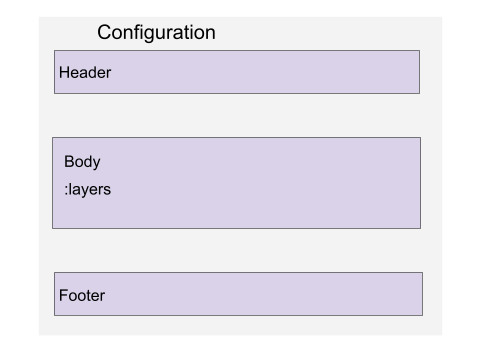Viewport: 480px width, 360px height.
Task: Click gray gap between Header and Body
Action: point(237,115)
